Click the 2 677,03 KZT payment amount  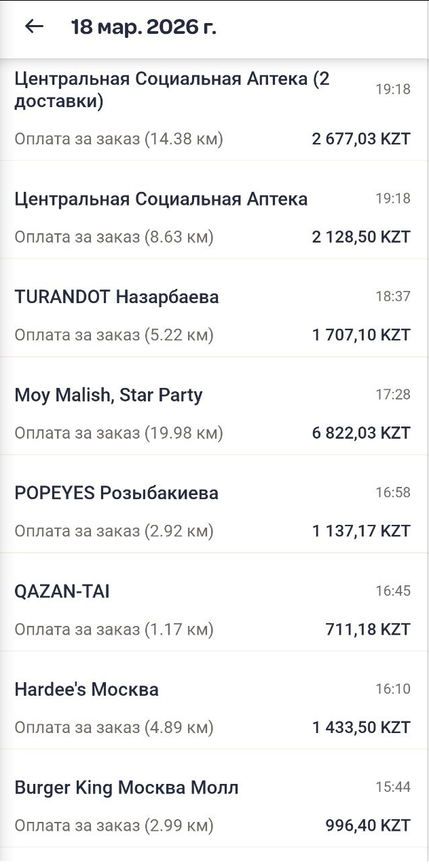tap(362, 139)
